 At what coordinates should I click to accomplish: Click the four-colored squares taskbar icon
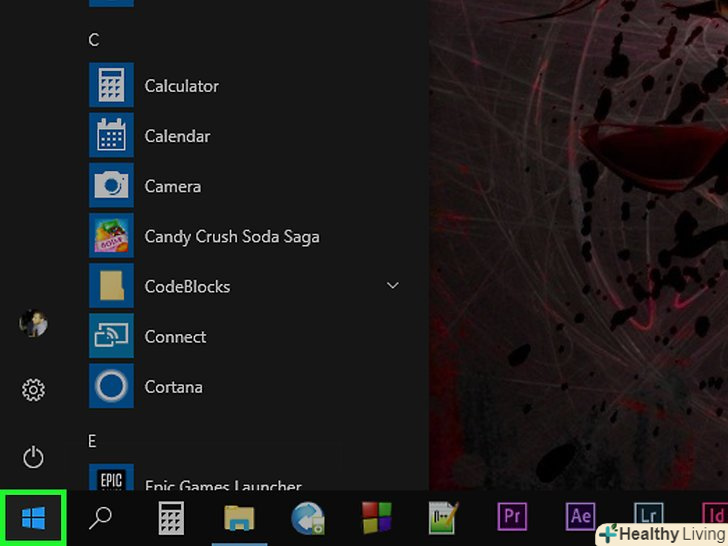pyautogui.click(x=376, y=518)
